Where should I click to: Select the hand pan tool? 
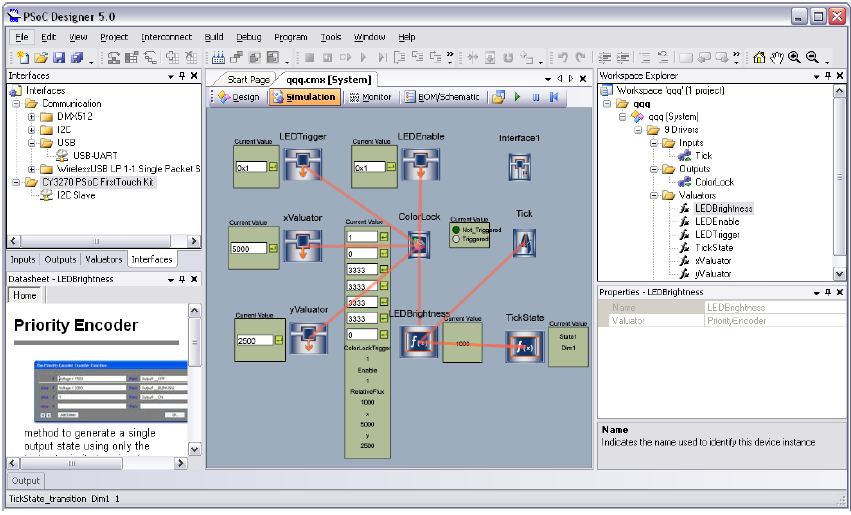pyautogui.click(x=777, y=57)
